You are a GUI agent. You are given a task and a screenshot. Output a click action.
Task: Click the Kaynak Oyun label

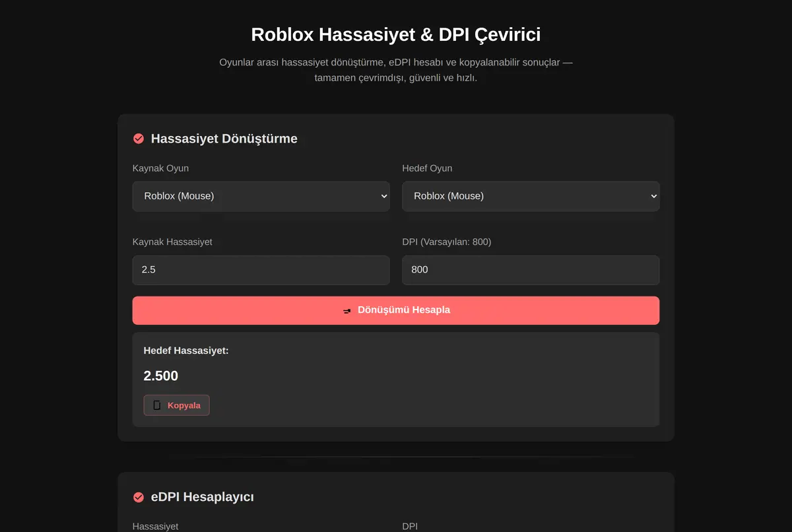tap(160, 168)
